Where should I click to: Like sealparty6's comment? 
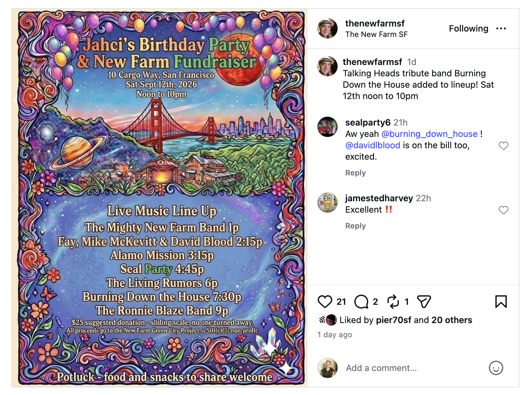503,145
